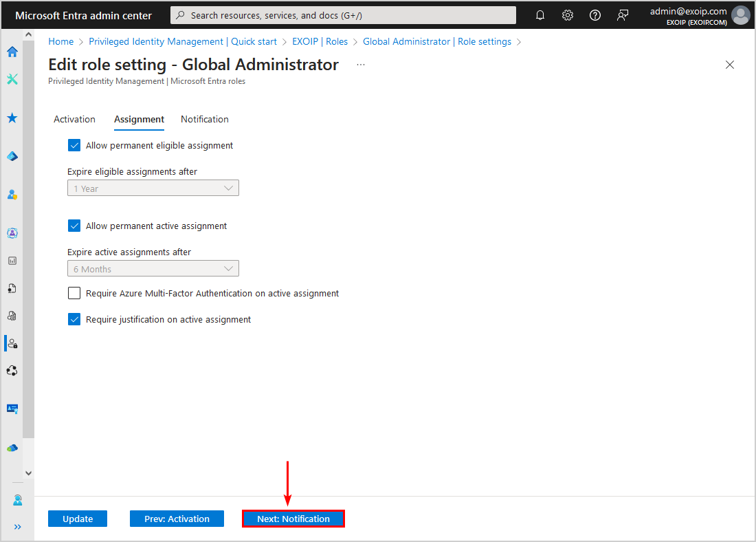Open Home icon in sidebar
The image size is (756, 542).
click(x=12, y=52)
